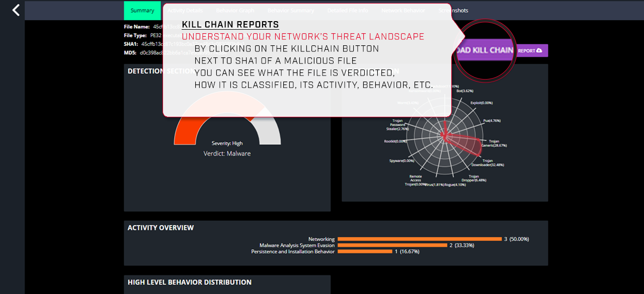Select the 'Trojan Password Stealer(2.76%)' label
This screenshot has height=294, width=644.
point(397,125)
